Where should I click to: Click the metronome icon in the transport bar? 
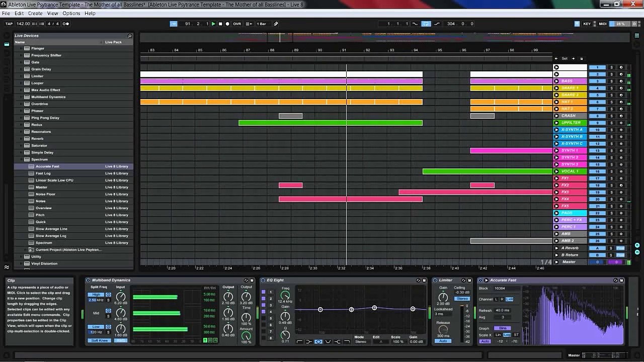click(x=65, y=24)
